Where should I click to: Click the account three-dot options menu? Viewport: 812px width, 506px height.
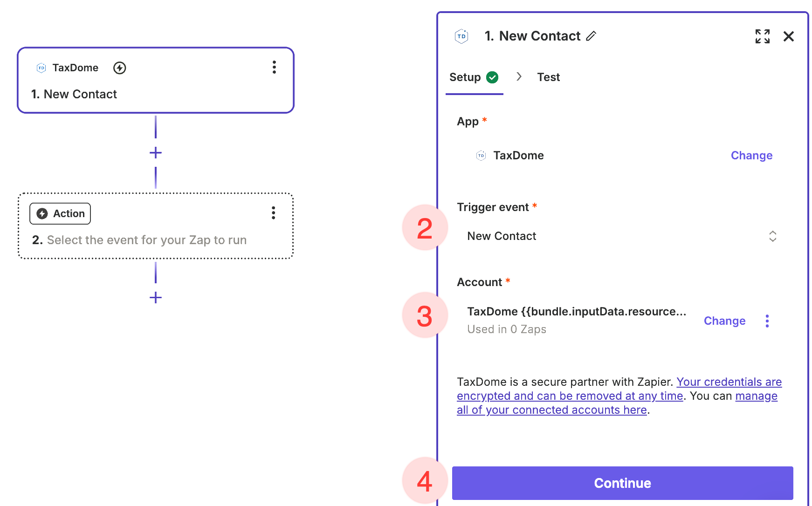[767, 321]
